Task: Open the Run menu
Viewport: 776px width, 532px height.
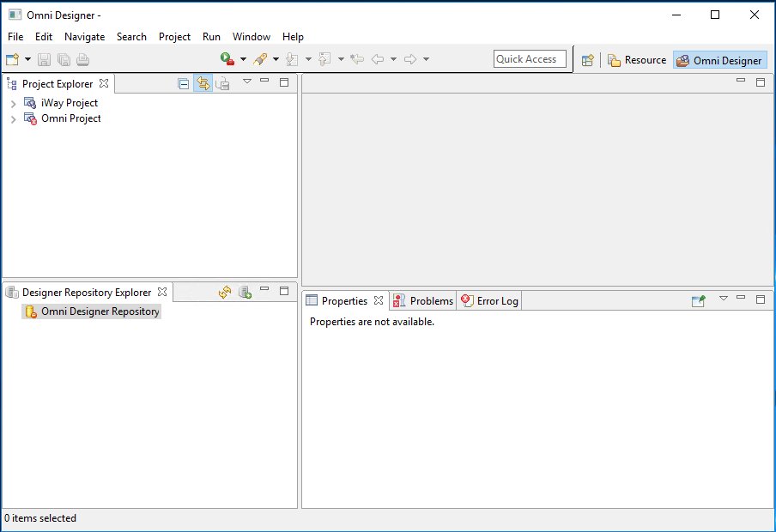Action: [211, 37]
